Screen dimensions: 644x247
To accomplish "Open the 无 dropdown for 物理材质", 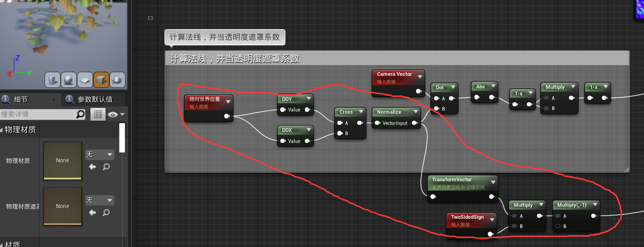I will click(99, 154).
